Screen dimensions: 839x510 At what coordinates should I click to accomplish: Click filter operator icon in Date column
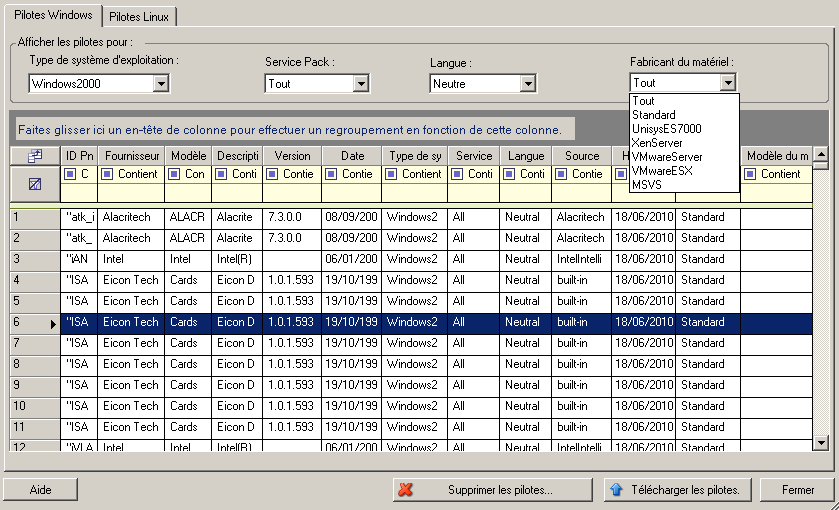tap(332, 174)
